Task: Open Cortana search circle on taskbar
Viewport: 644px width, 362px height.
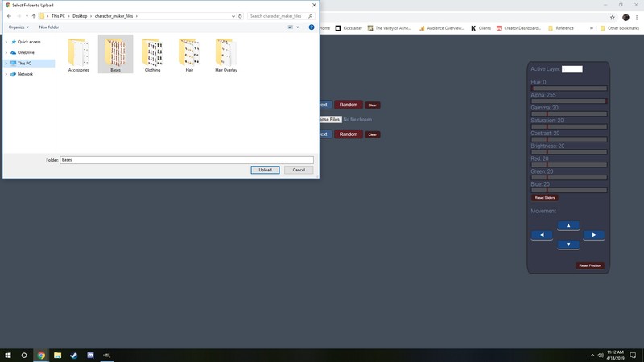Action: 24,355
